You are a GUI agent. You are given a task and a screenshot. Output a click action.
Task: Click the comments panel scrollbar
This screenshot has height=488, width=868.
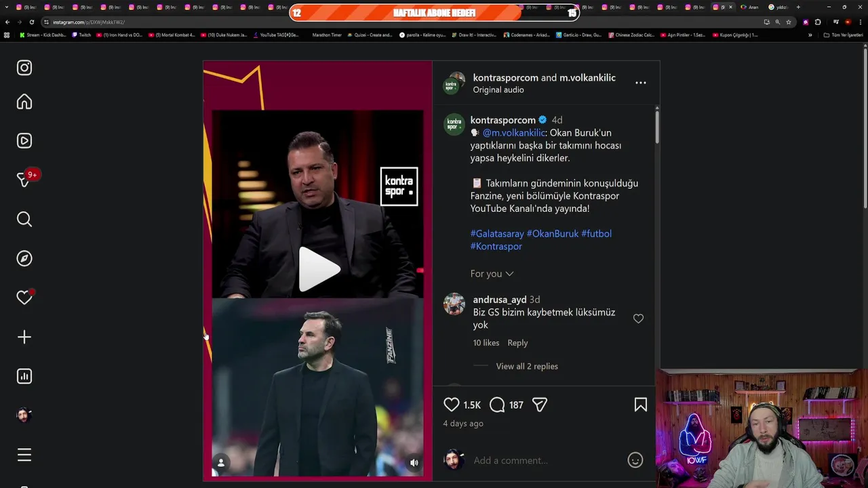[657, 126]
